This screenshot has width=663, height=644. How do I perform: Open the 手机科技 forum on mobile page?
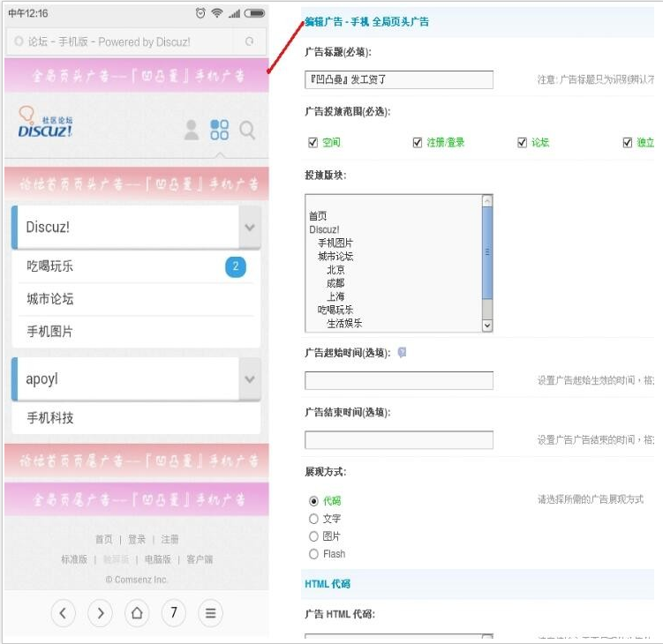click(x=136, y=418)
